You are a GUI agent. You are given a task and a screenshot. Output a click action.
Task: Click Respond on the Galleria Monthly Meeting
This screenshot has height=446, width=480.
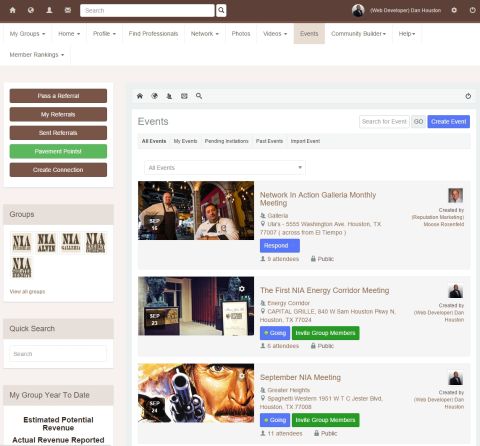pos(280,246)
